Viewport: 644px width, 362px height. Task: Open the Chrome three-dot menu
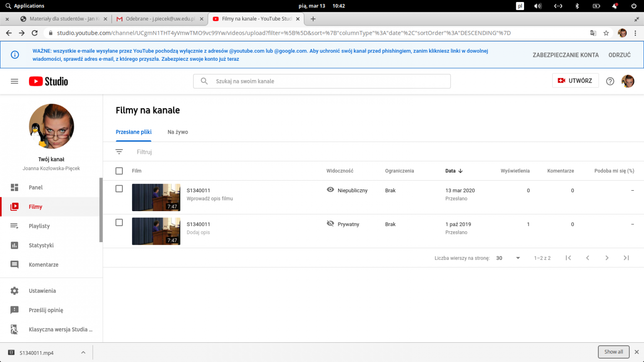pyautogui.click(x=636, y=33)
